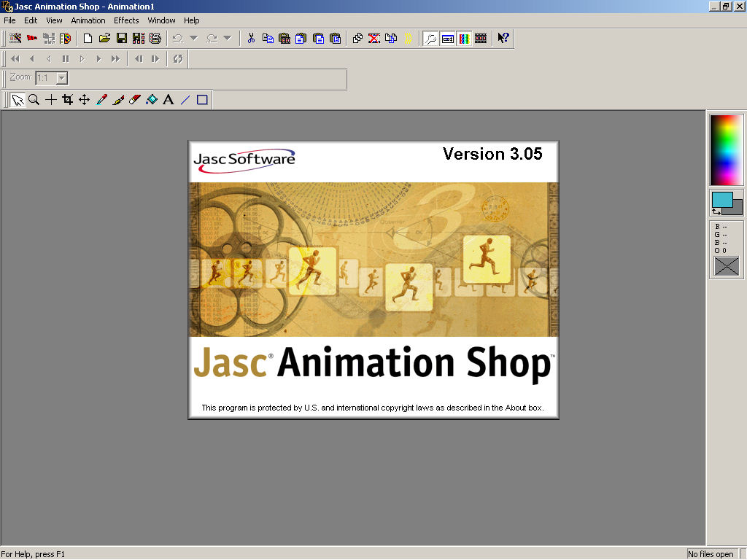Activate context-sensitive Help
The height and width of the screenshot is (560, 747).
pos(503,38)
